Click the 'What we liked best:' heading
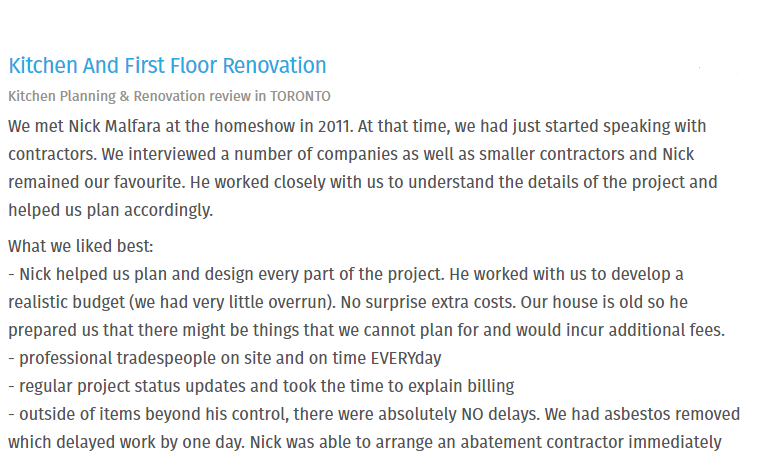The width and height of the screenshot is (773, 462). point(80,245)
